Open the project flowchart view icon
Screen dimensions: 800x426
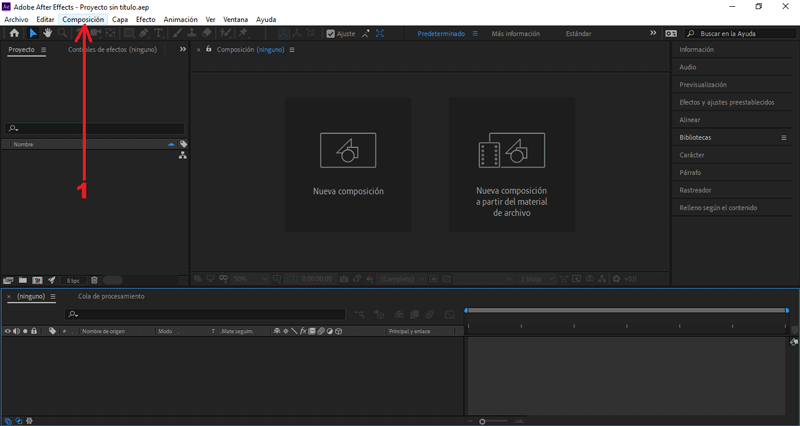pos(183,155)
